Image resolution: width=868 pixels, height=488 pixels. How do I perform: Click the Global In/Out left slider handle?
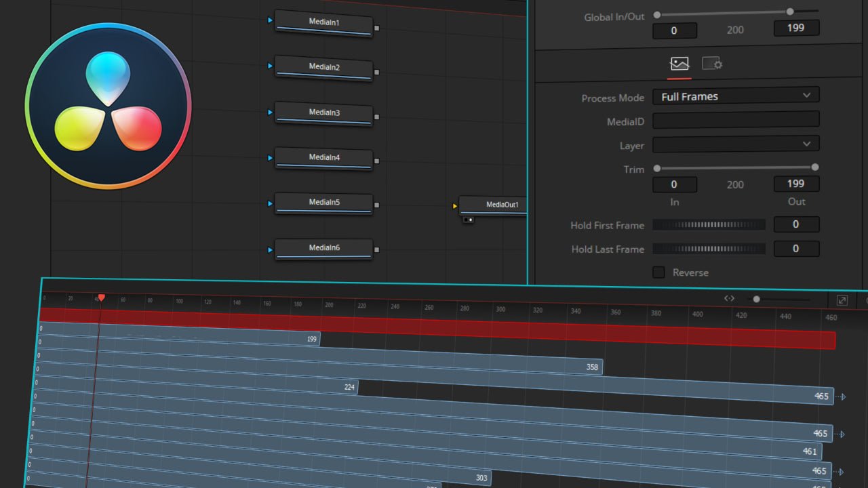pyautogui.click(x=657, y=15)
